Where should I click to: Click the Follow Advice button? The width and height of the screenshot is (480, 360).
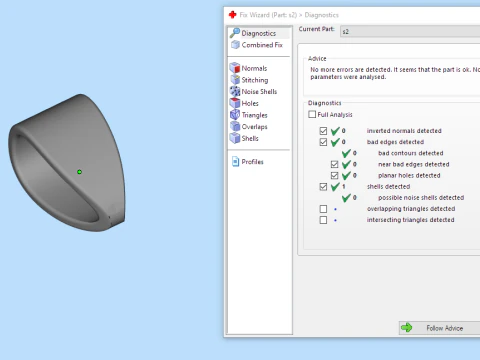(439, 328)
